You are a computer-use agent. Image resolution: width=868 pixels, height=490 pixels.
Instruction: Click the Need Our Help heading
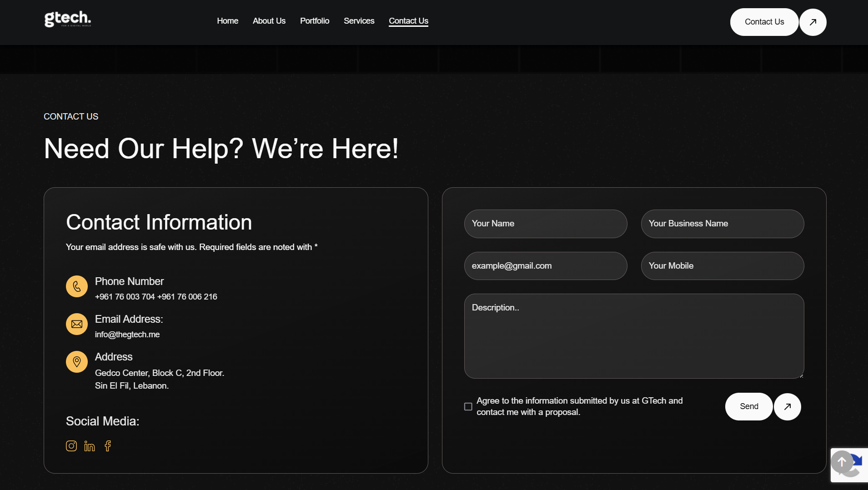click(221, 149)
